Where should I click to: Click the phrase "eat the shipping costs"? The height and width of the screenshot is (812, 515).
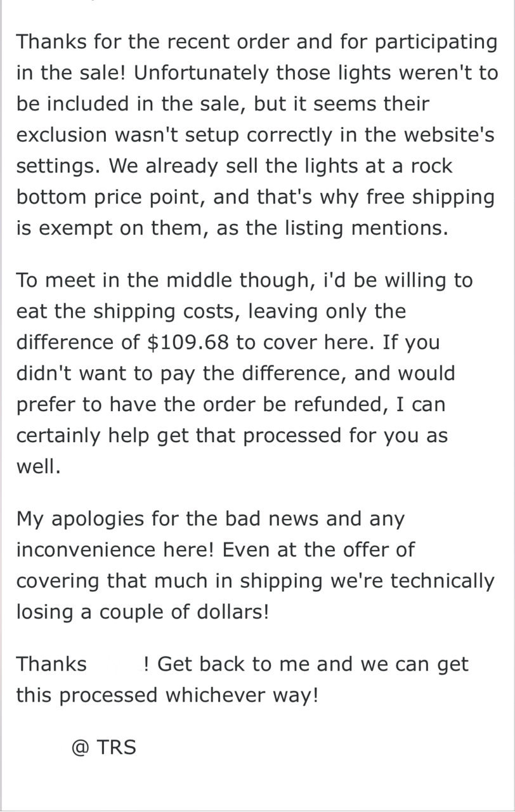click(x=129, y=311)
